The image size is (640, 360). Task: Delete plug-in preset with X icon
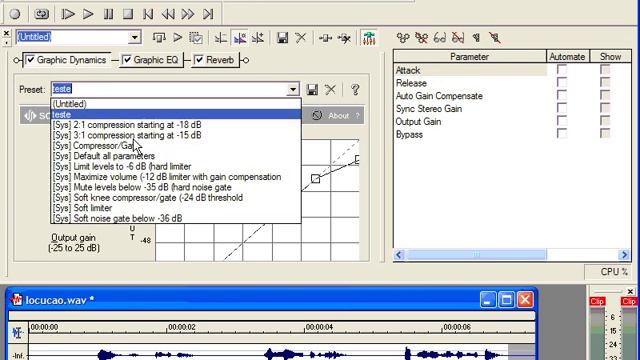point(330,89)
